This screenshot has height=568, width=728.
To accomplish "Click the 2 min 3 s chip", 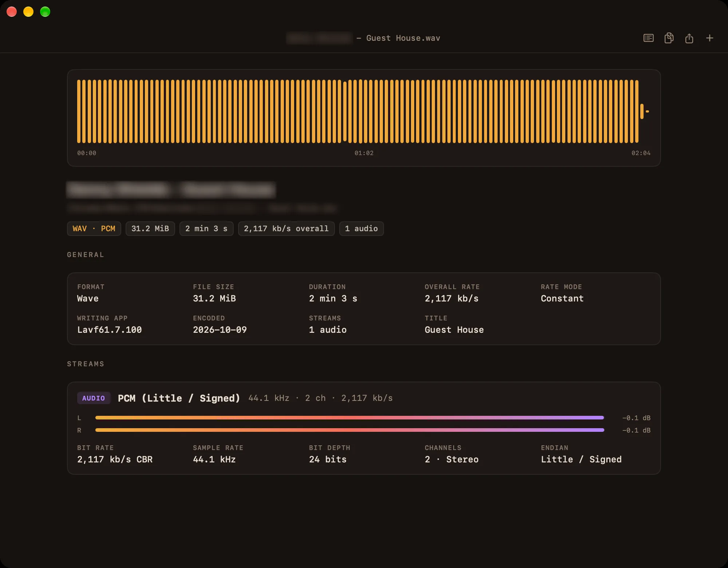I will click(x=206, y=229).
